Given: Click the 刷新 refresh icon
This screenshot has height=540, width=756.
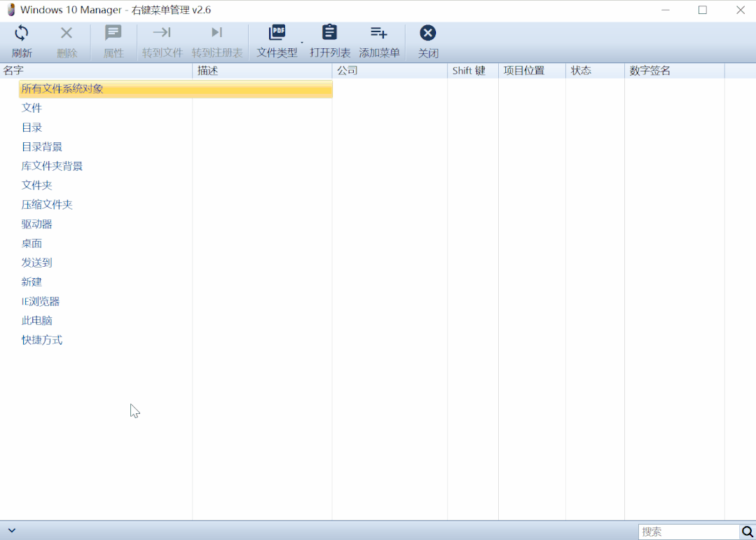Looking at the screenshot, I should click(22, 33).
